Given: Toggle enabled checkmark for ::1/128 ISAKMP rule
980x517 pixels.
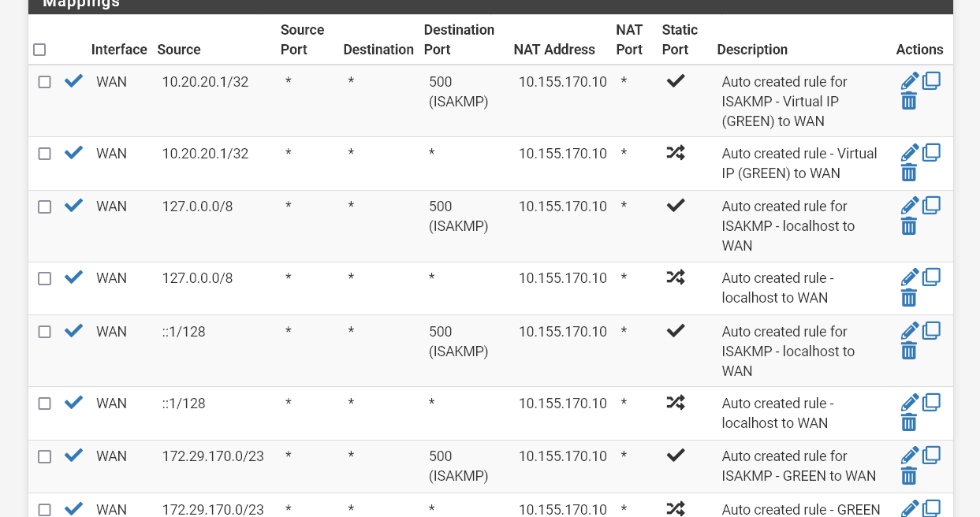Looking at the screenshot, I should click(x=73, y=331).
